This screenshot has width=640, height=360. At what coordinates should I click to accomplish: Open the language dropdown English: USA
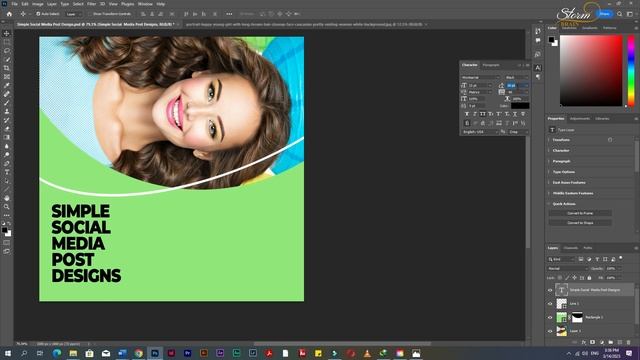(x=480, y=132)
